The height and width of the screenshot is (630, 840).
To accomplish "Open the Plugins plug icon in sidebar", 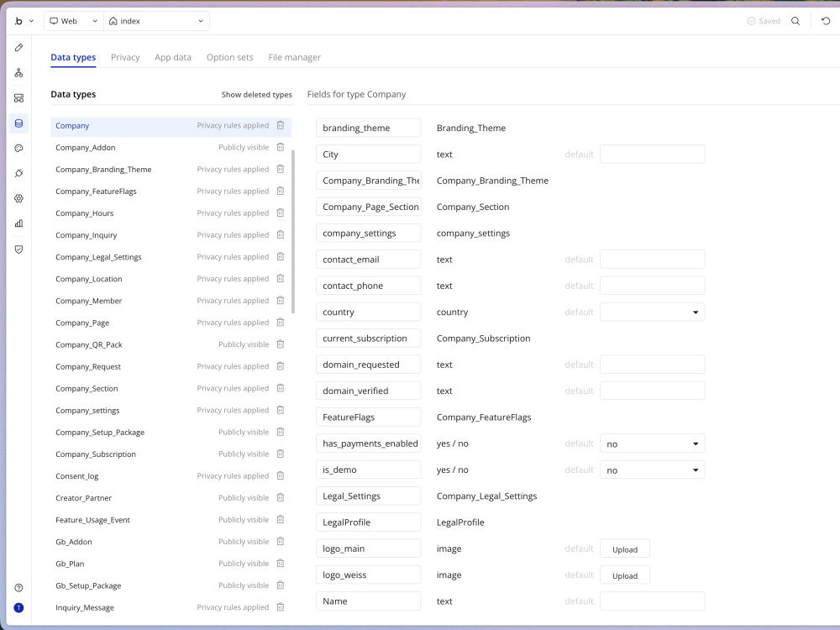I will pyautogui.click(x=18, y=173).
